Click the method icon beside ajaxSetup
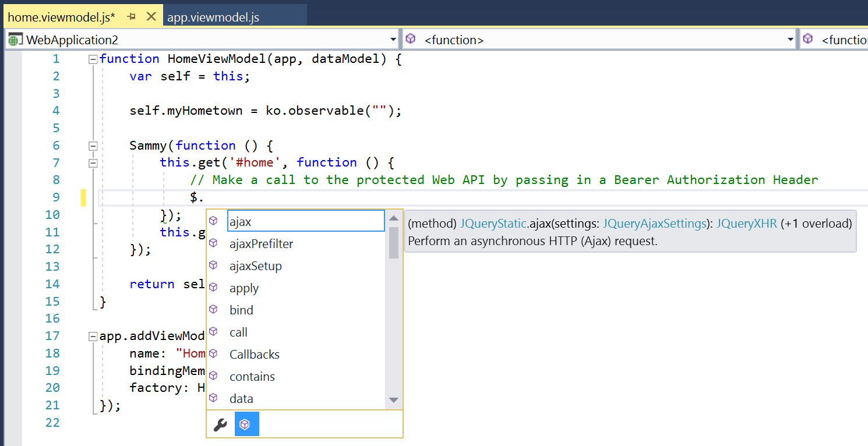This screenshot has height=446, width=868. [x=213, y=266]
